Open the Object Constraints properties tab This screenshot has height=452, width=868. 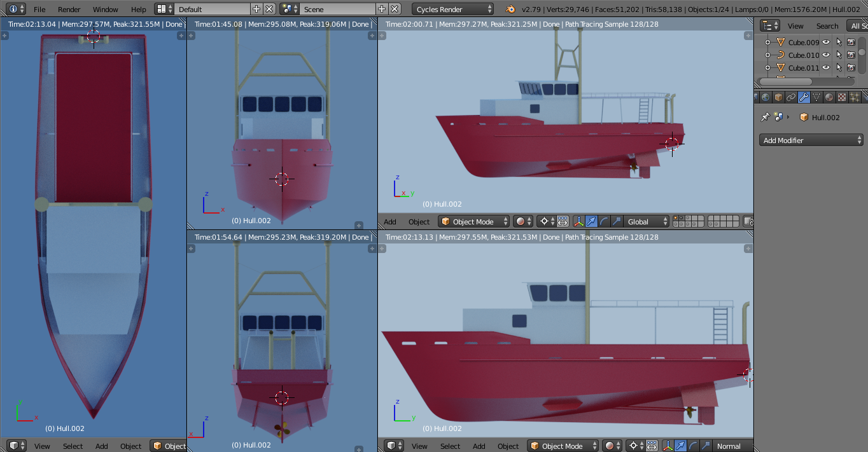coord(791,97)
